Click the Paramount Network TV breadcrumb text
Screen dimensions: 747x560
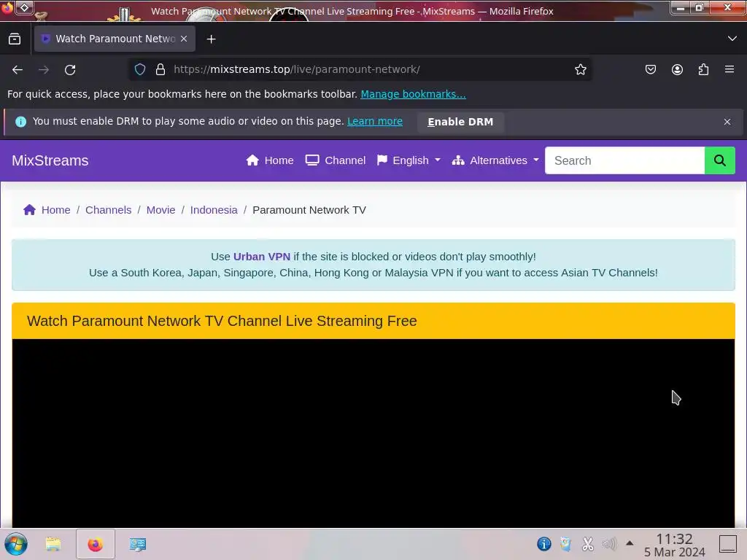[x=309, y=210]
